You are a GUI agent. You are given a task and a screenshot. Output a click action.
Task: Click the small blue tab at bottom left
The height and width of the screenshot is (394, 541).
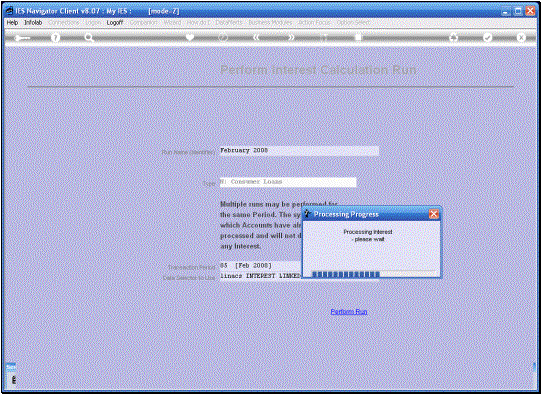coord(11,368)
